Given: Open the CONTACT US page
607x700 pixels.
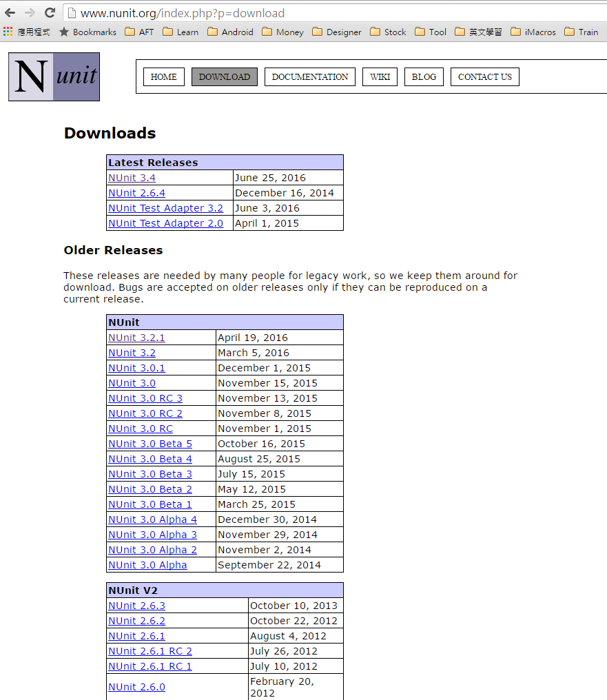Looking at the screenshot, I should pyautogui.click(x=484, y=76).
